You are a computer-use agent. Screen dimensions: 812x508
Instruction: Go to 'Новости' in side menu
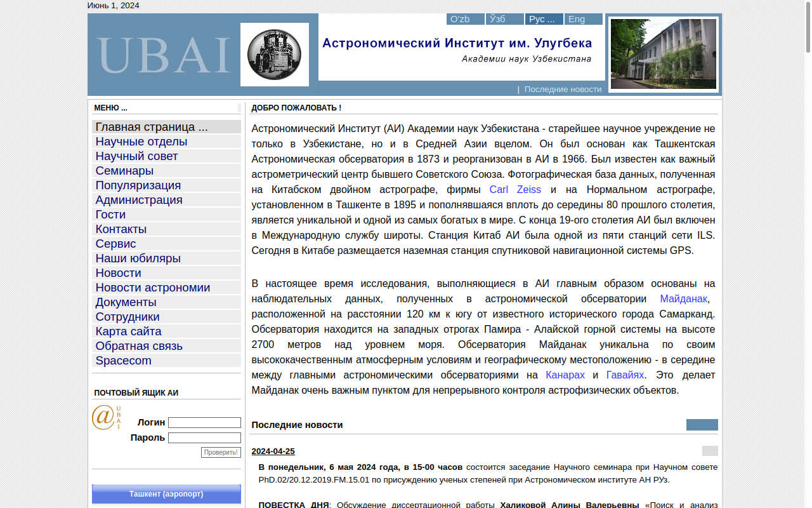point(166,273)
